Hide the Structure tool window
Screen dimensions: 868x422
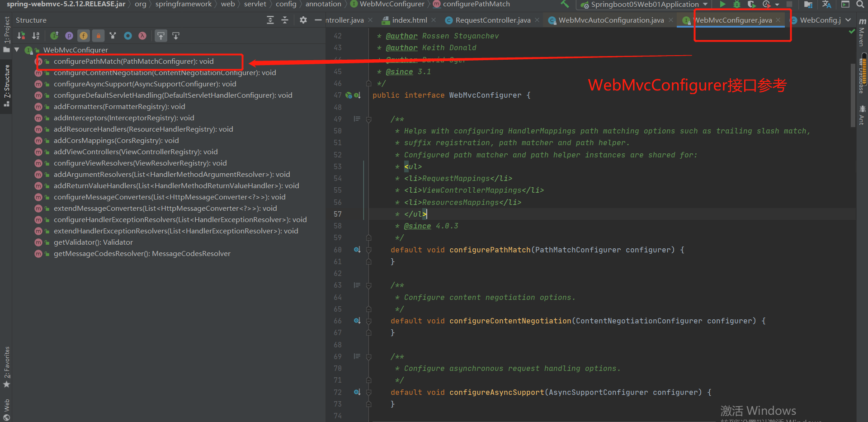318,20
